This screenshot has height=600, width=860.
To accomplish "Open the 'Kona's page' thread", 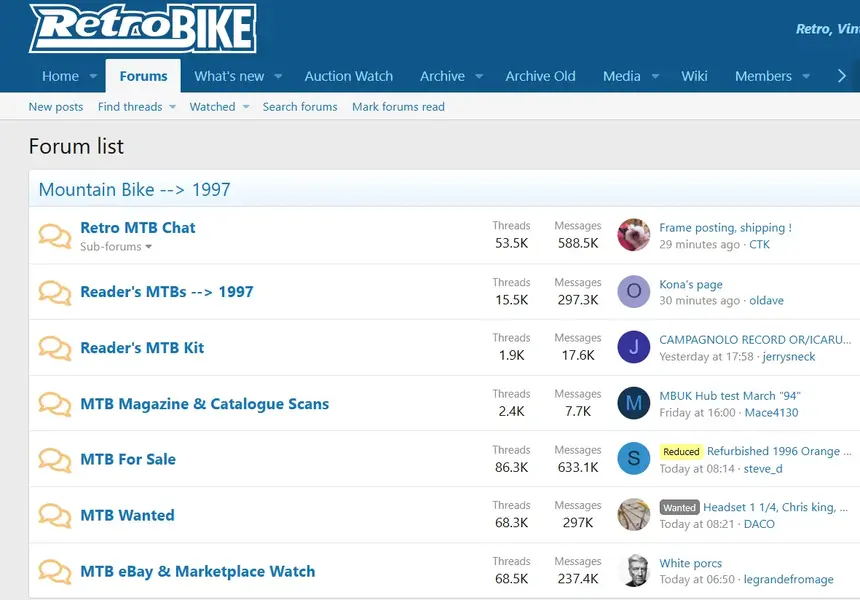I will coord(691,285).
